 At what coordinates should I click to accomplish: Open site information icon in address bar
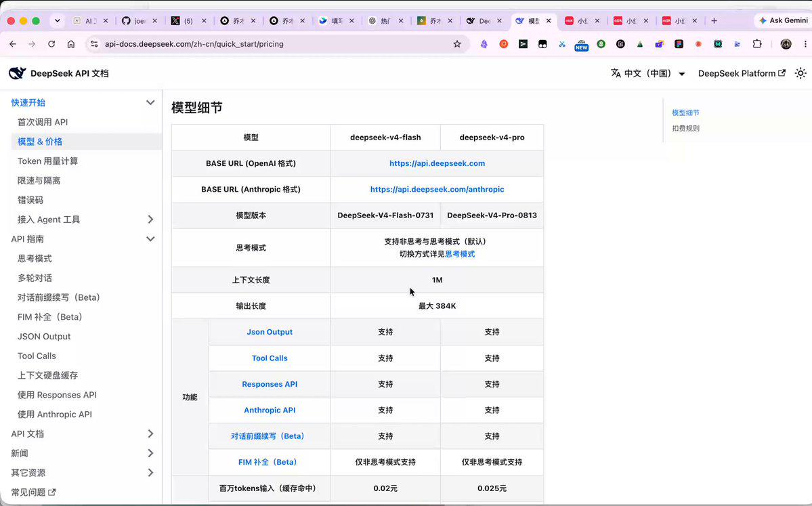click(94, 44)
